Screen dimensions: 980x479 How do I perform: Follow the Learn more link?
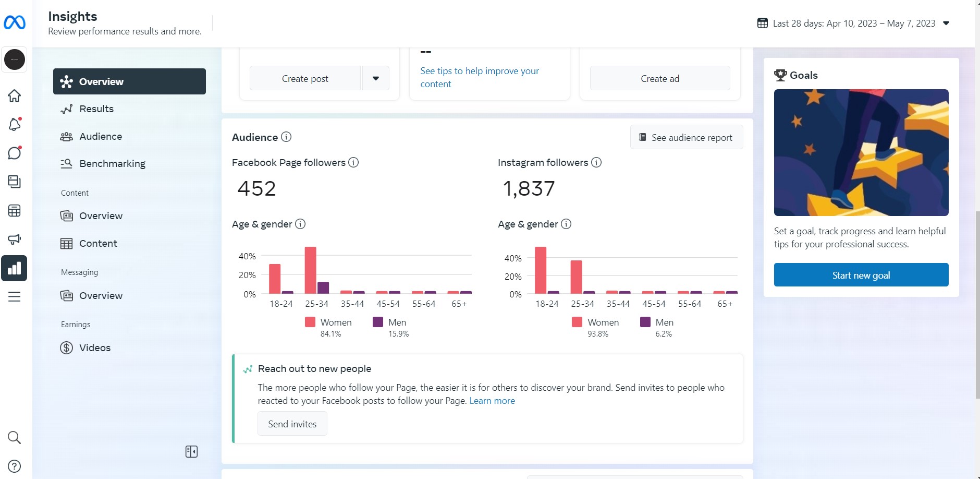[492, 401]
